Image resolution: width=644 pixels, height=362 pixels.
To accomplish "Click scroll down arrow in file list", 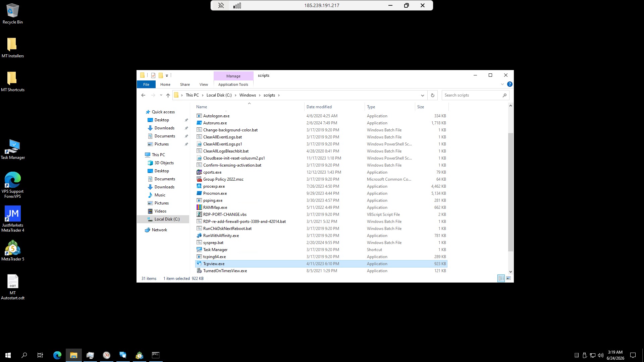I will pos(511,272).
